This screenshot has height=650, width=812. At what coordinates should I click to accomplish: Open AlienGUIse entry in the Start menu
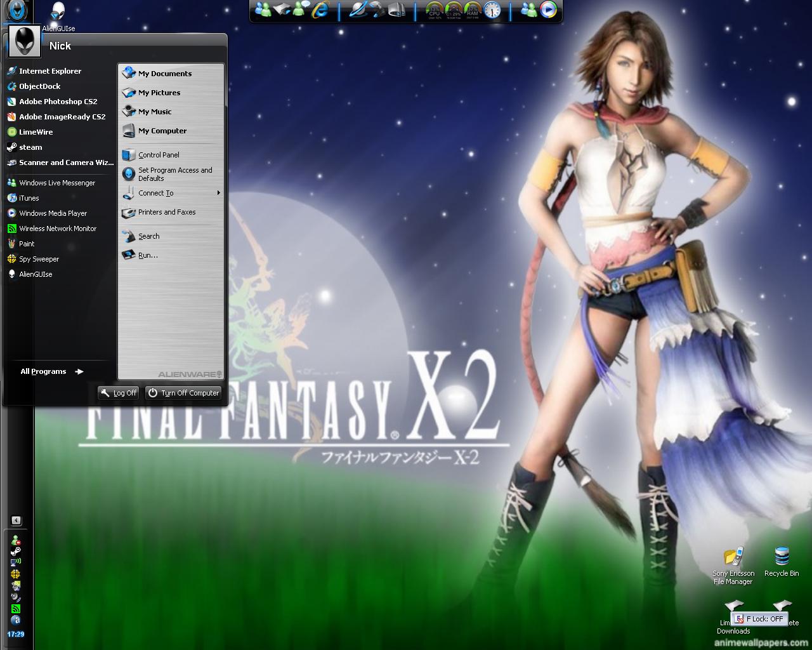point(60,274)
